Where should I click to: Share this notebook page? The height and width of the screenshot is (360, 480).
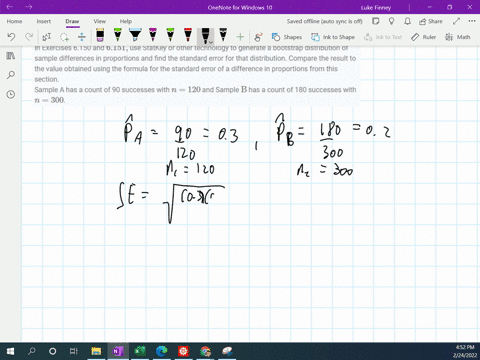point(431,21)
